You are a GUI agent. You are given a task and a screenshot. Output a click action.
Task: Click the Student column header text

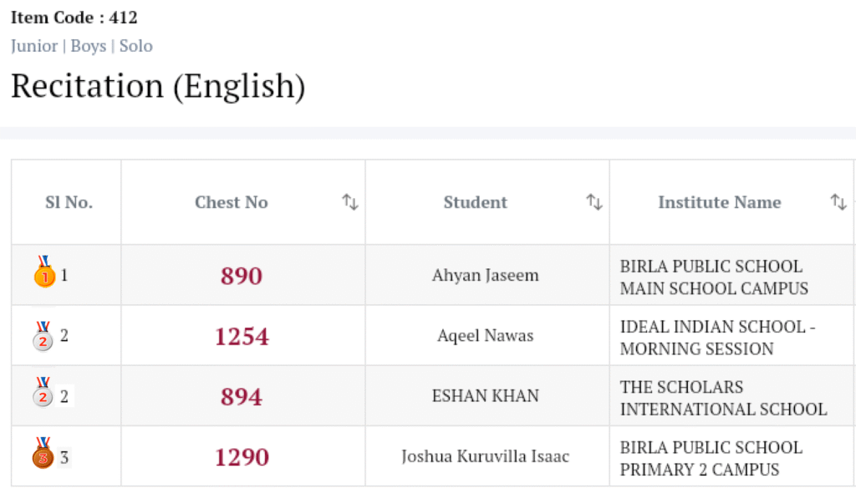pyautogui.click(x=475, y=202)
